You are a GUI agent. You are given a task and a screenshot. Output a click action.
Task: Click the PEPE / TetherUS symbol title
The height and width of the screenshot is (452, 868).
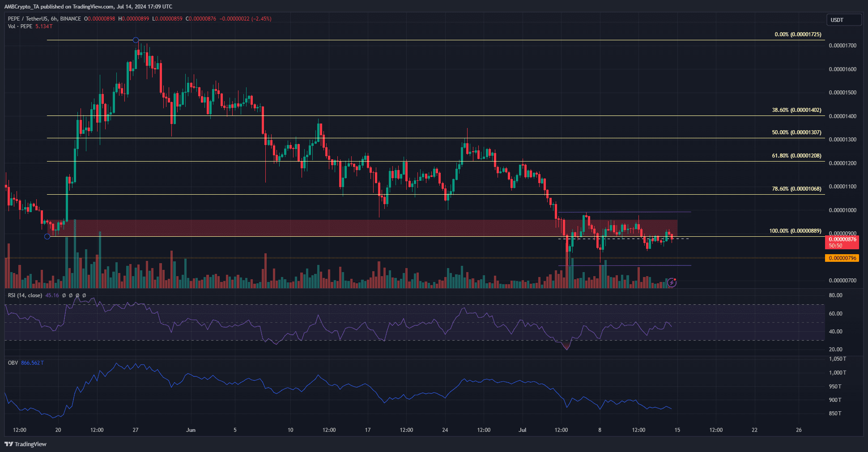[x=44, y=19]
